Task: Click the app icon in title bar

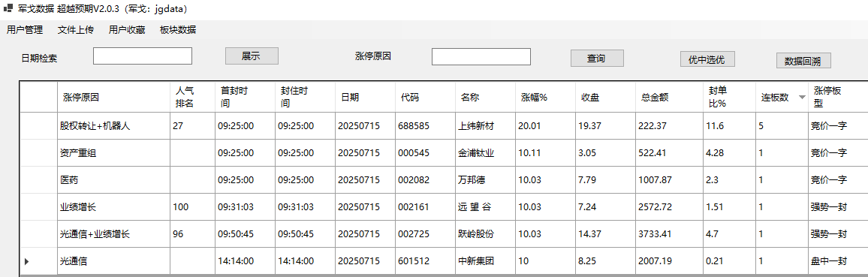Action: pyautogui.click(x=8, y=10)
